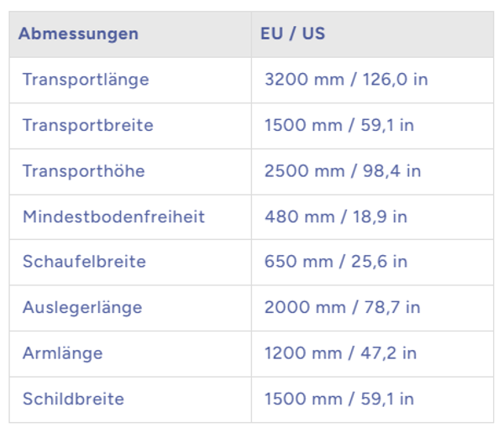Click the Transportbreite value 1500 mm / 59,1 in
Viewport: 504px width, 433px height.
(x=339, y=126)
